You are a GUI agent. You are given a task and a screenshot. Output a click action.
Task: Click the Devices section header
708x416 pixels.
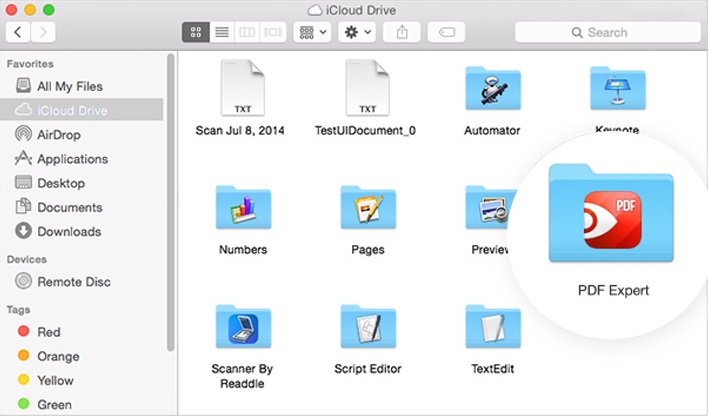27,259
